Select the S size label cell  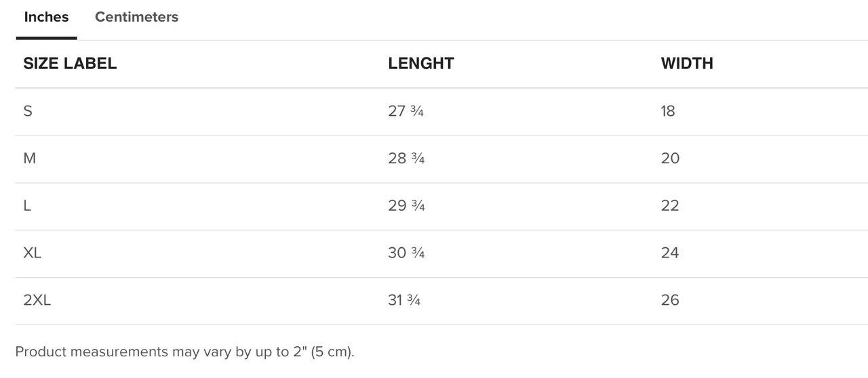[28, 111]
